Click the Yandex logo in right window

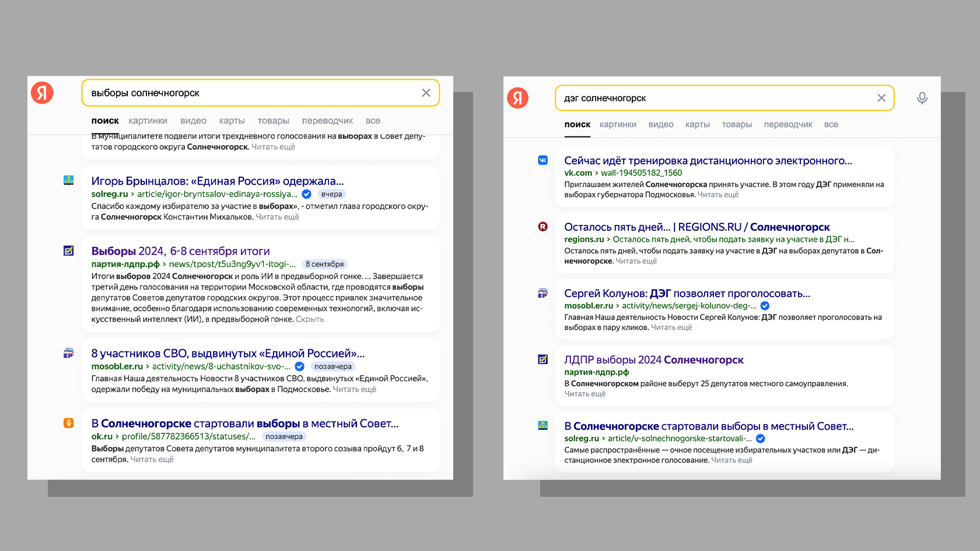[518, 98]
